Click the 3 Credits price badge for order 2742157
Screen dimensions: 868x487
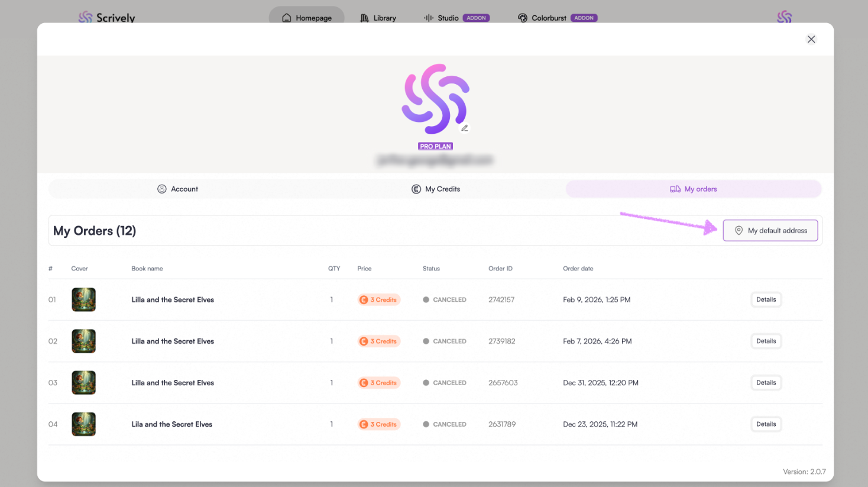pos(379,299)
